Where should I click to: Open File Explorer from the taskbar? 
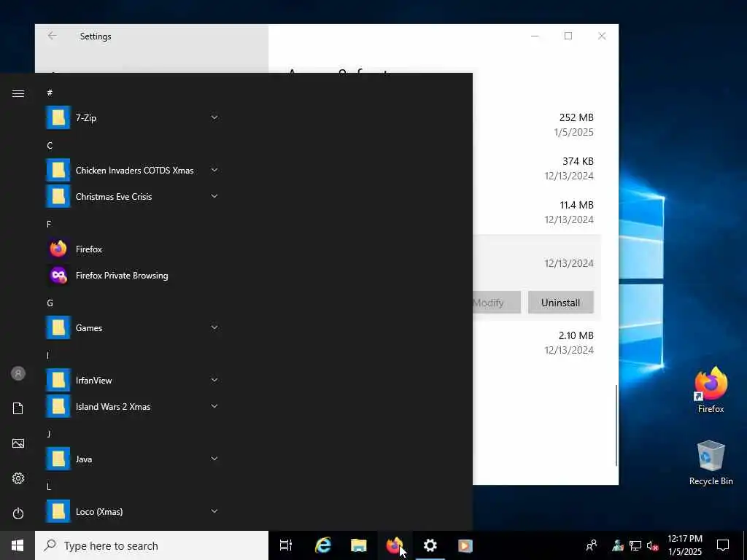[x=359, y=545]
